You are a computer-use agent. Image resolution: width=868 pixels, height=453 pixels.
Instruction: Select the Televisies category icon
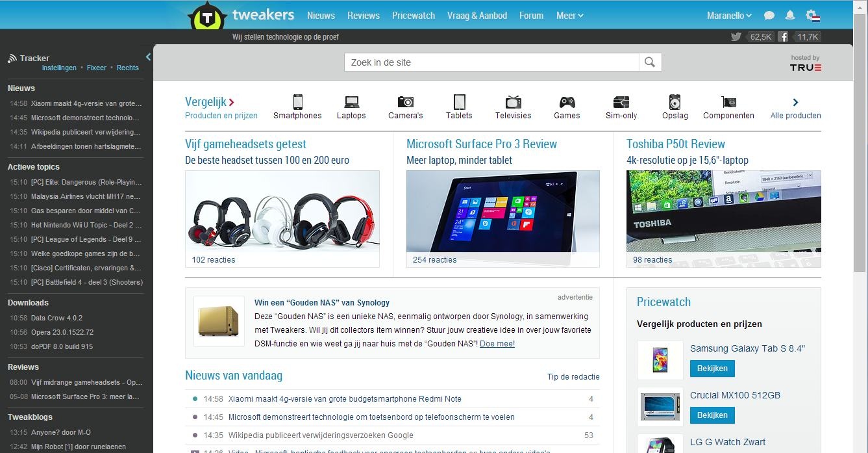pos(513,102)
